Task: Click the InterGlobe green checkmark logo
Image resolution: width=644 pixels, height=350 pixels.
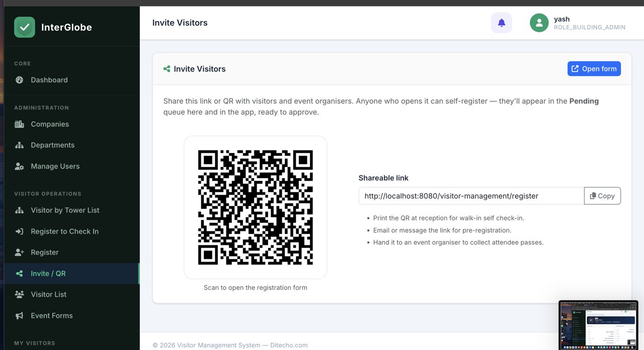Action: (x=25, y=27)
